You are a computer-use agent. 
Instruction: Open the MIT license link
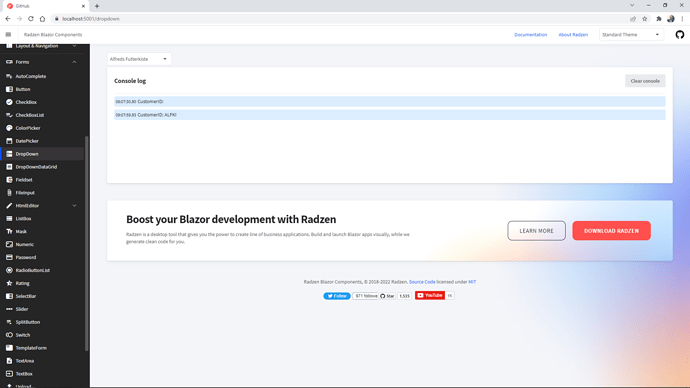pos(472,282)
